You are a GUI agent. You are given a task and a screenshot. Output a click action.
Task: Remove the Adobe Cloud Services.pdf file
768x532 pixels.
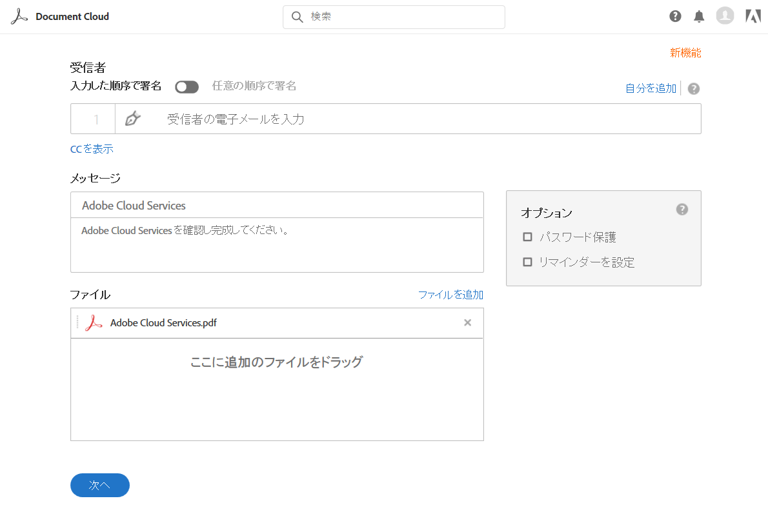(x=468, y=322)
